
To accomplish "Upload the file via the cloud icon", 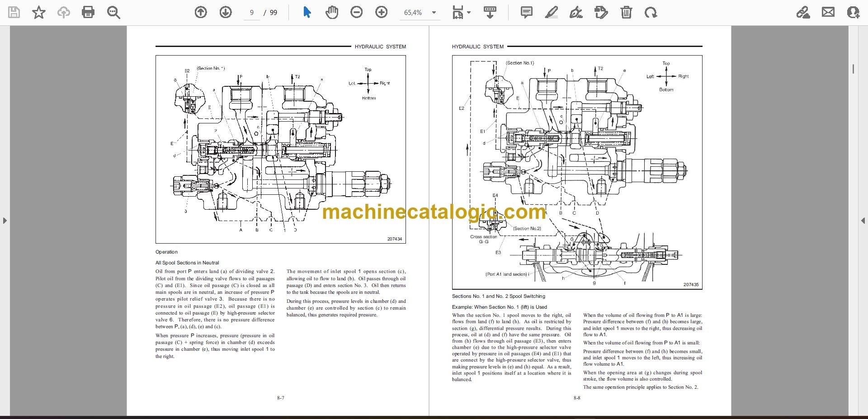I will (63, 12).
